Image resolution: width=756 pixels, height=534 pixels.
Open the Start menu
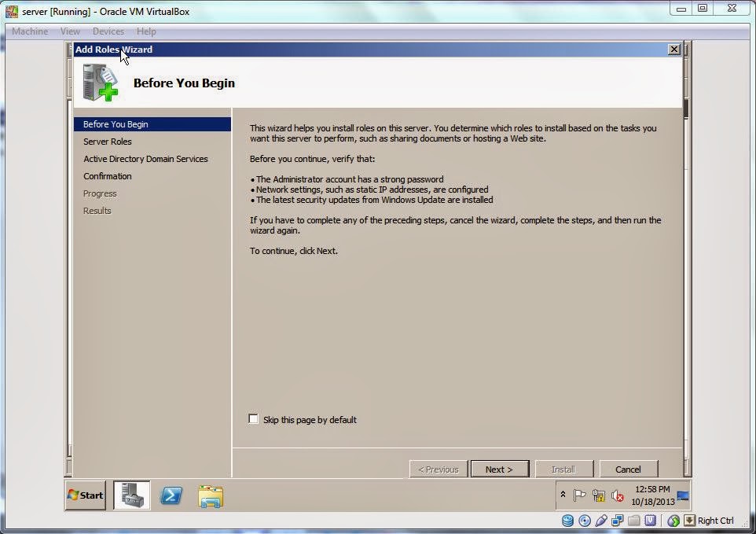[86, 495]
